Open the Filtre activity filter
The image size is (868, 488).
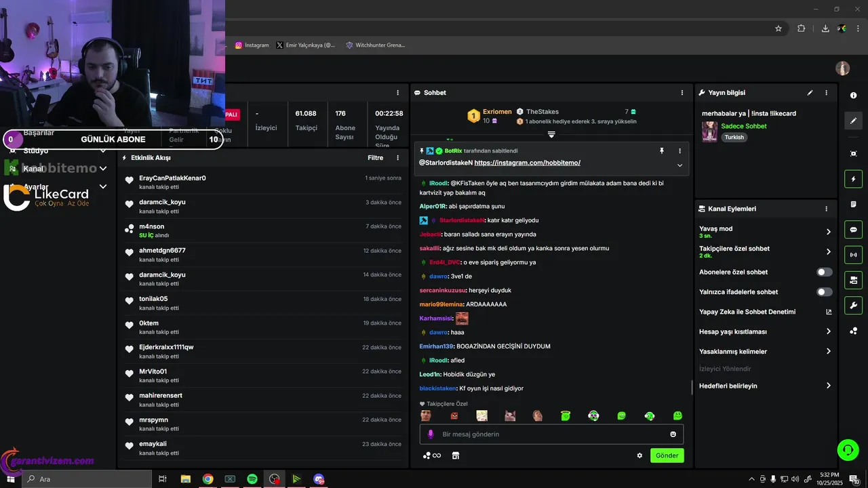point(375,158)
